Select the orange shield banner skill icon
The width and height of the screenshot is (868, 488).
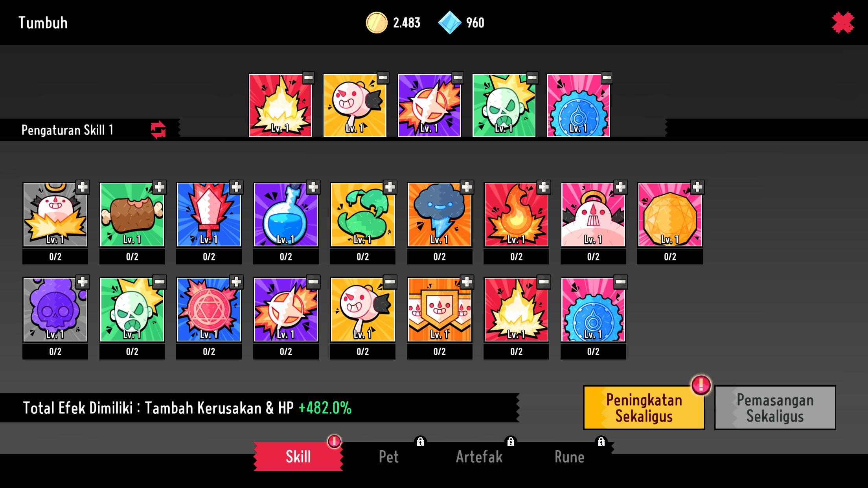(x=440, y=310)
